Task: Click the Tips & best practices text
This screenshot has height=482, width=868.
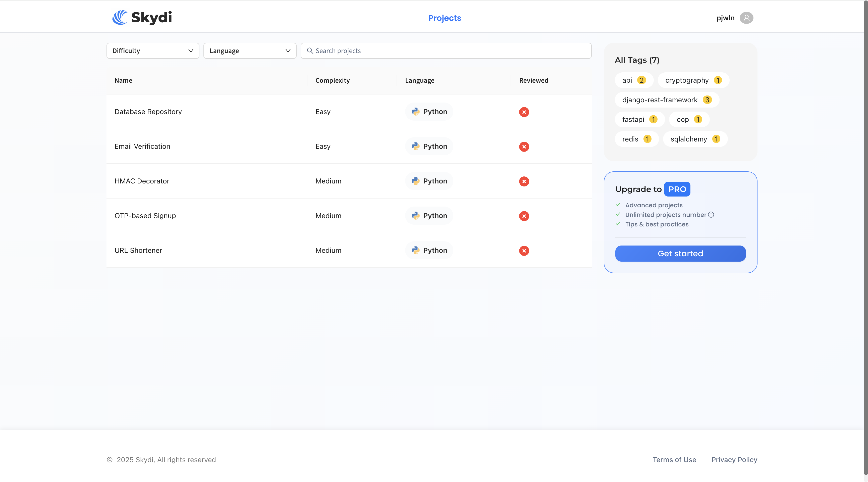Action: tap(657, 224)
